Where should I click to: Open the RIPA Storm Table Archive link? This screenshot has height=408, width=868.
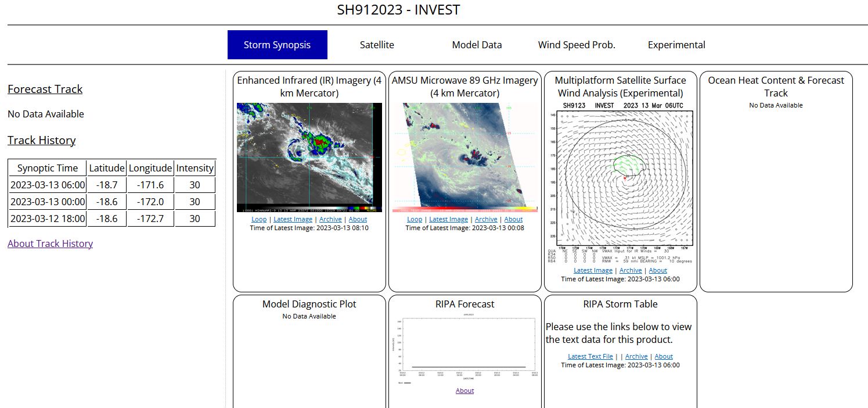click(636, 356)
